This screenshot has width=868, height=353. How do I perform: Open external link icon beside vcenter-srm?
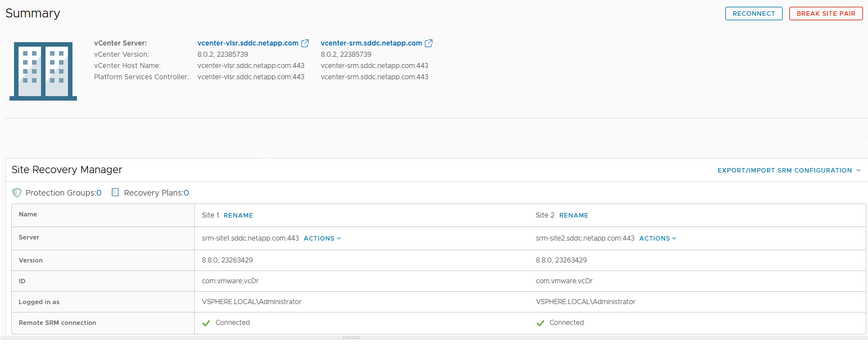[x=429, y=43]
